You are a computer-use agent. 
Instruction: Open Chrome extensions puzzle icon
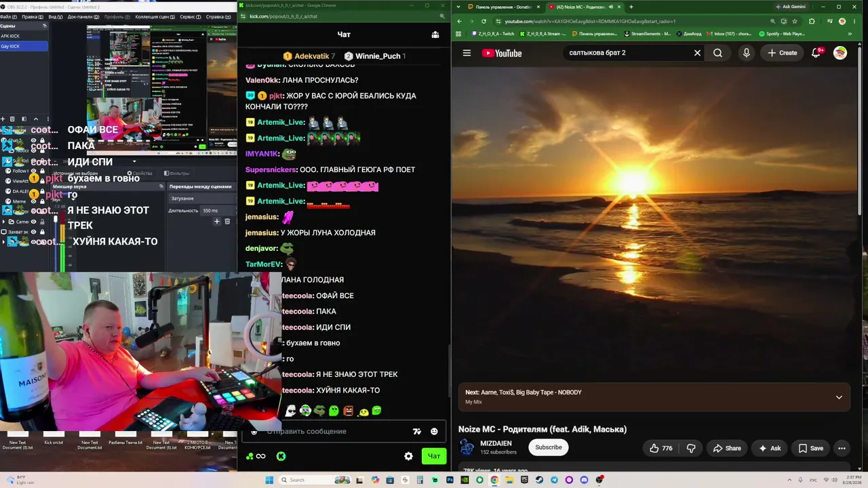click(x=812, y=21)
